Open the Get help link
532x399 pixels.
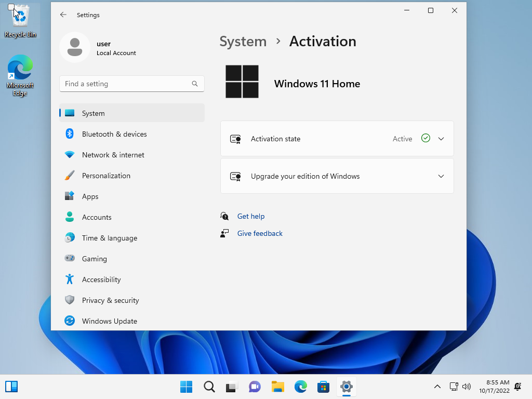[251, 216]
